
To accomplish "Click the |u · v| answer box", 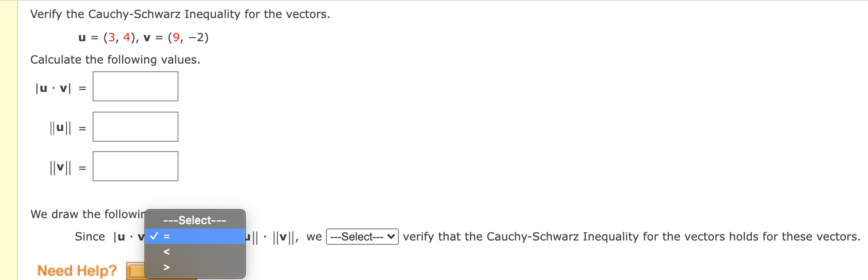I will pos(136,86).
